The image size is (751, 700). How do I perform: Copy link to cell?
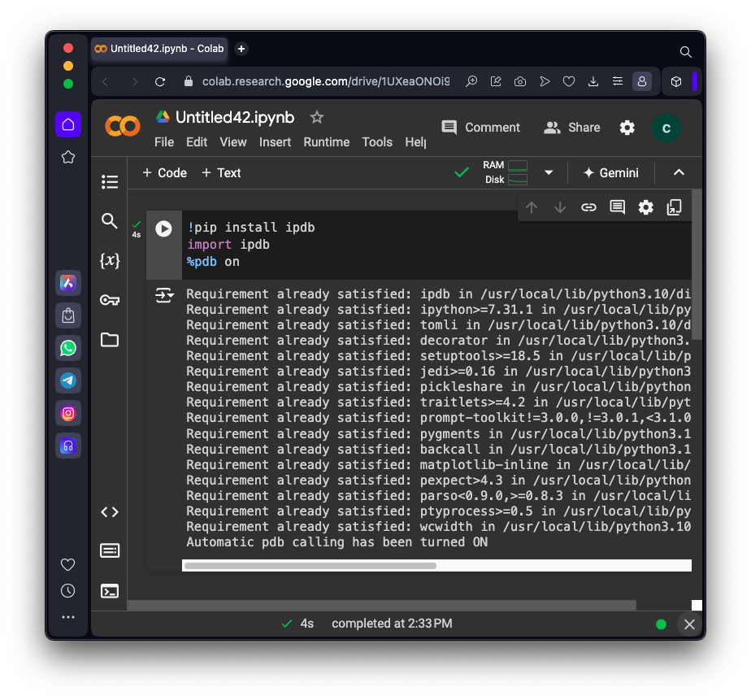[x=588, y=207]
